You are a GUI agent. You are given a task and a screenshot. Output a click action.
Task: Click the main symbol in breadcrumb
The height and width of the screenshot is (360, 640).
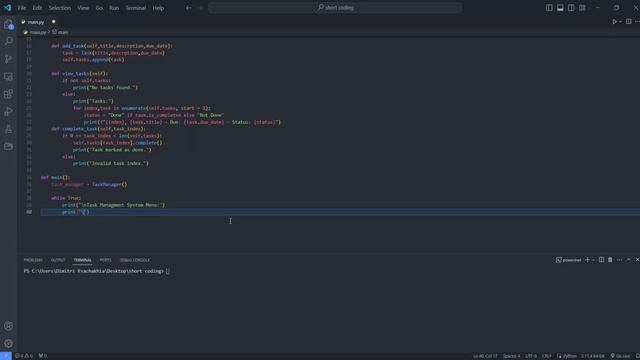coord(60,32)
